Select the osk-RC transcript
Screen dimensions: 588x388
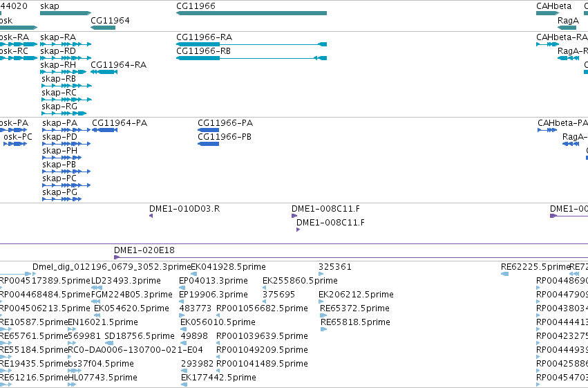click(x=19, y=58)
